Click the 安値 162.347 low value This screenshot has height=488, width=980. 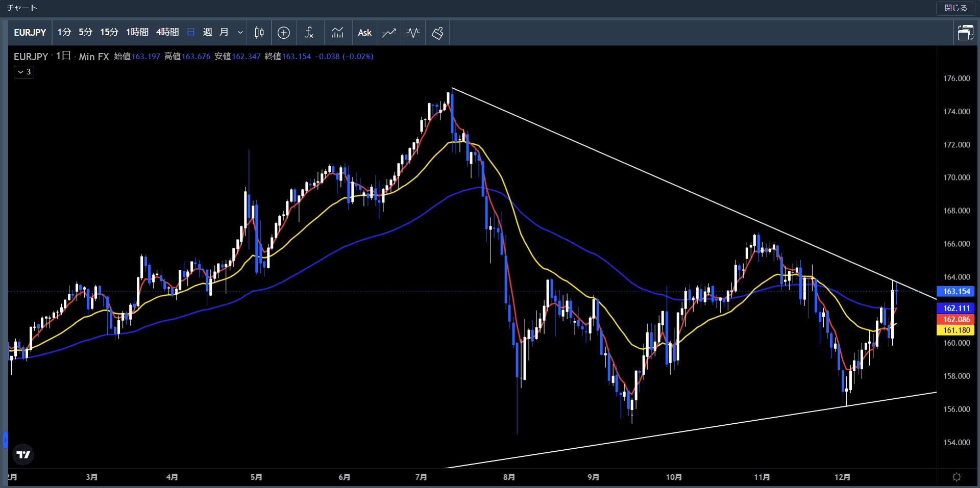[237, 57]
